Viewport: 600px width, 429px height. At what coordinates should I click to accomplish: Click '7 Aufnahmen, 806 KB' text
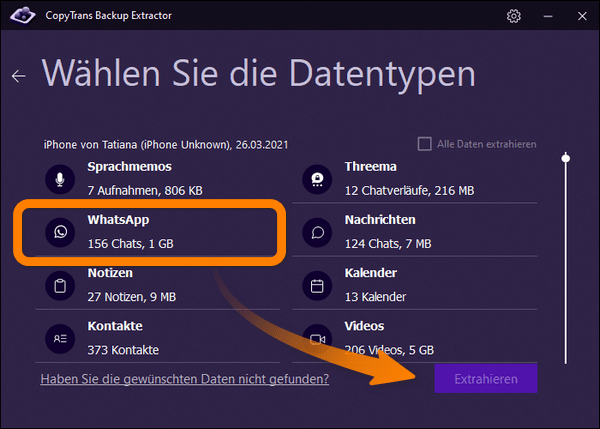(x=145, y=191)
